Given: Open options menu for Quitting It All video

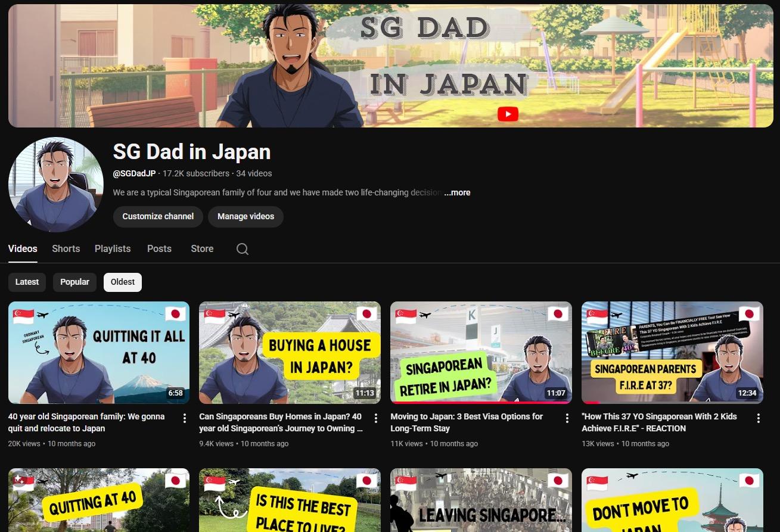Looking at the screenshot, I should point(185,418).
